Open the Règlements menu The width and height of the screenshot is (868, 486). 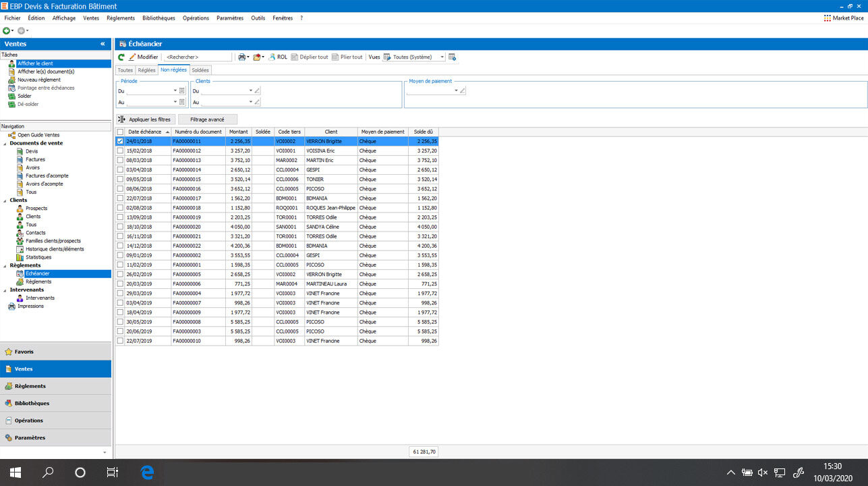tap(121, 18)
